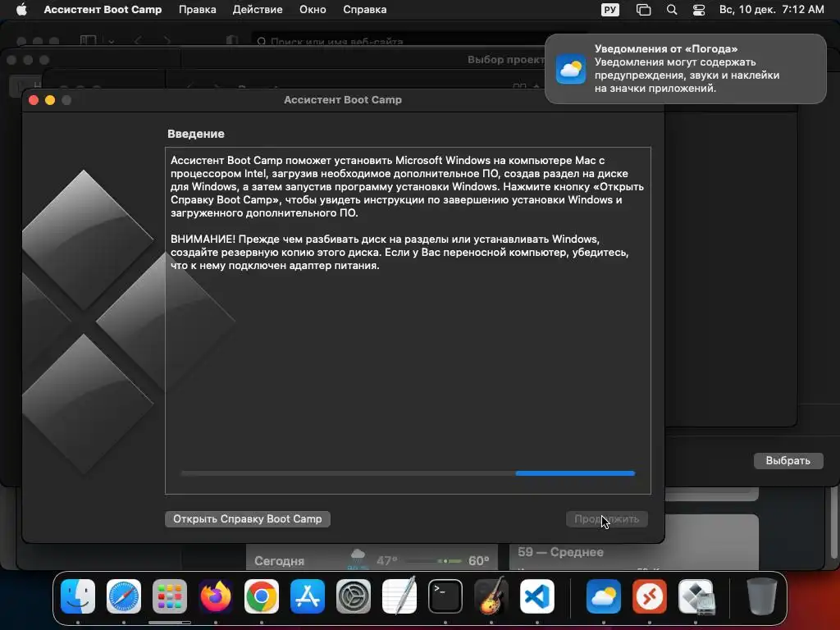
Task: Open the red remote desktop Dock icon
Action: [x=650, y=596]
